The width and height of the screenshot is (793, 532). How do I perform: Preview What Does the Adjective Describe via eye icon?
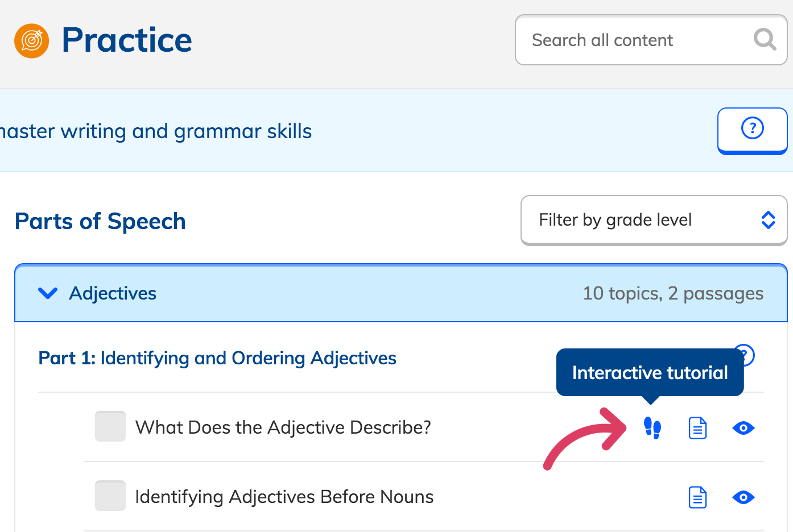pos(743,428)
